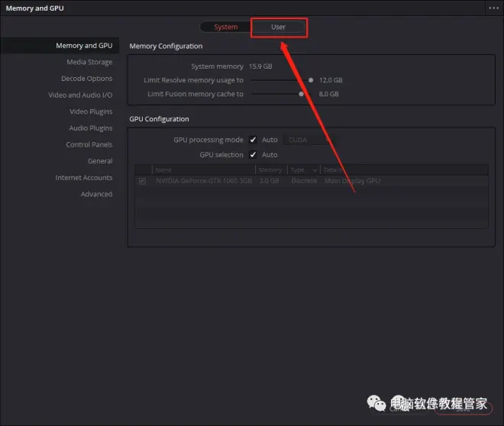Open Advanced settings

click(x=96, y=194)
